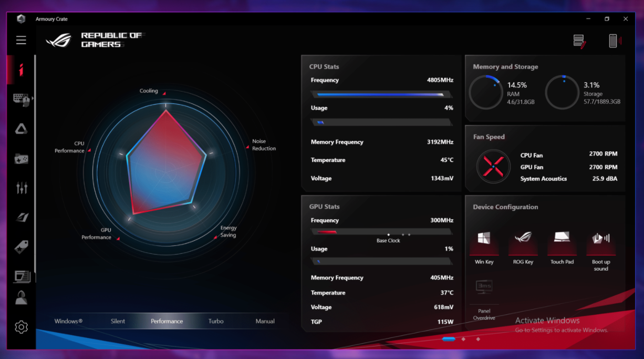This screenshot has width=644, height=359.
Task: Open the Device sidebar icon with keyboard
Action: pyautogui.click(x=21, y=99)
